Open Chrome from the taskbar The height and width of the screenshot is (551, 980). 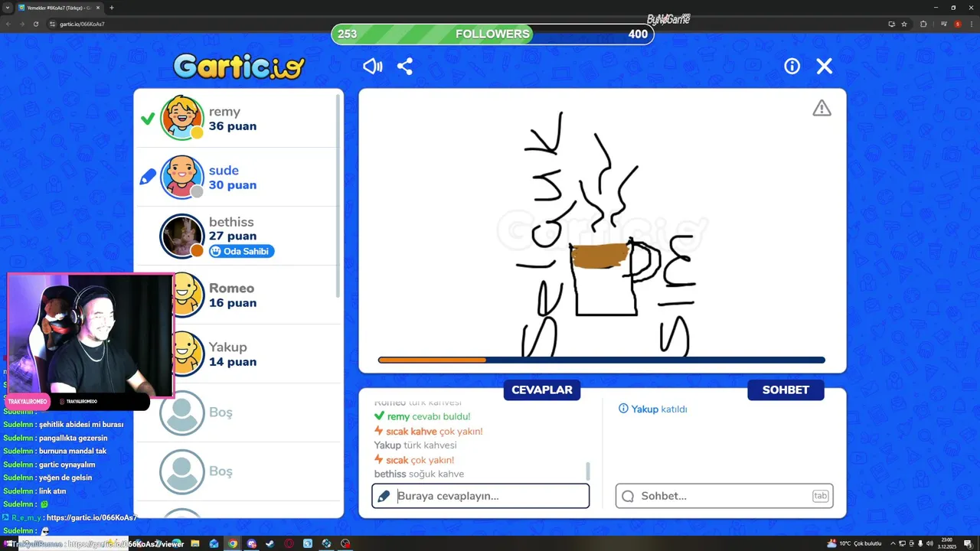(233, 543)
